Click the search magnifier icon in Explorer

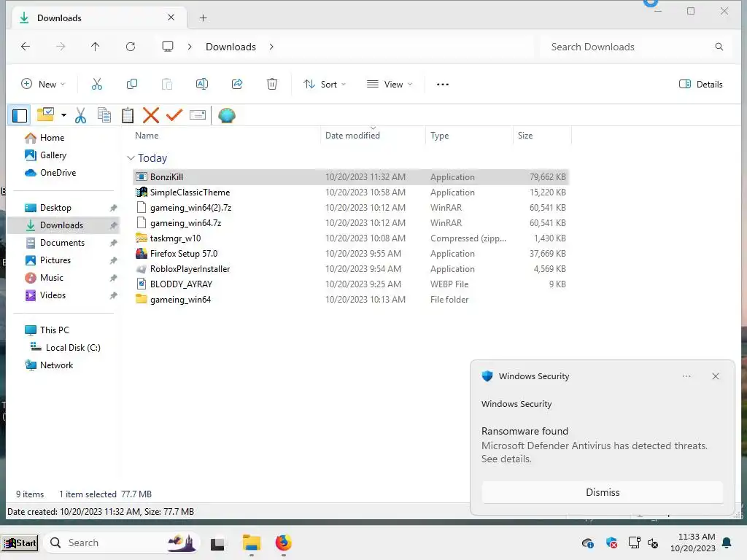coord(719,47)
